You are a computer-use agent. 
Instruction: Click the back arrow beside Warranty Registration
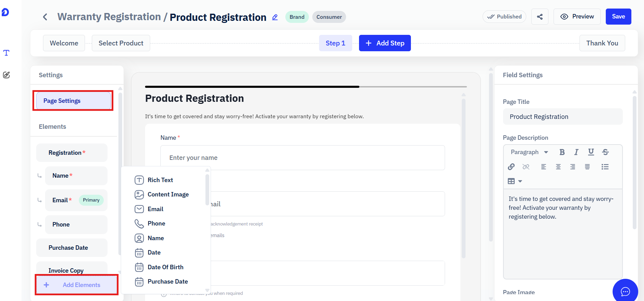[45, 17]
